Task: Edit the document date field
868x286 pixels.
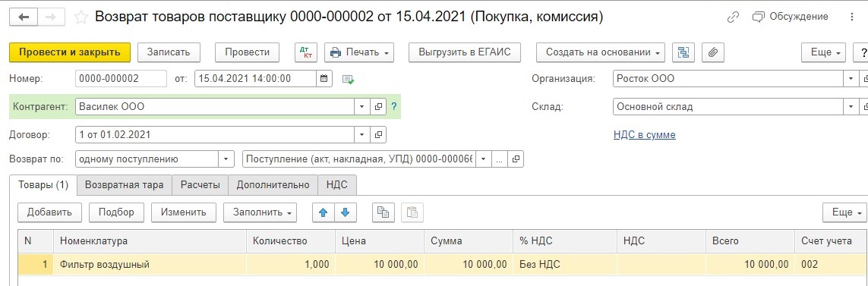Action: [x=256, y=79]
